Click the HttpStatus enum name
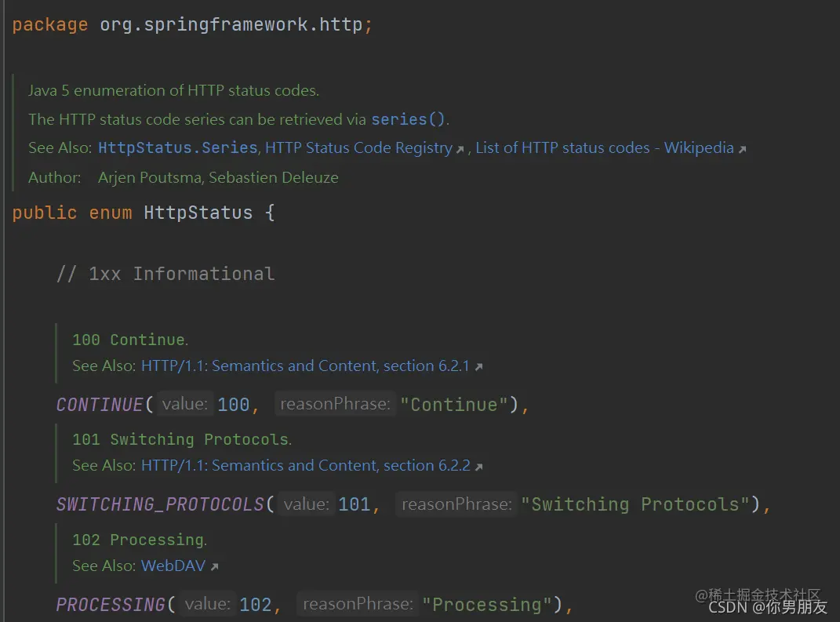 coord(198,213)
